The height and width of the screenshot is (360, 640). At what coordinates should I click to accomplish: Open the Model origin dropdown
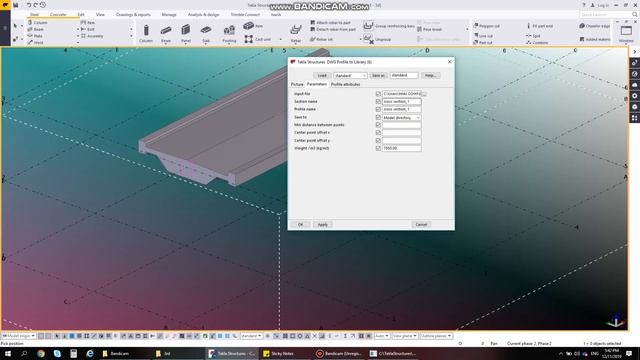[x=18, y=336]
